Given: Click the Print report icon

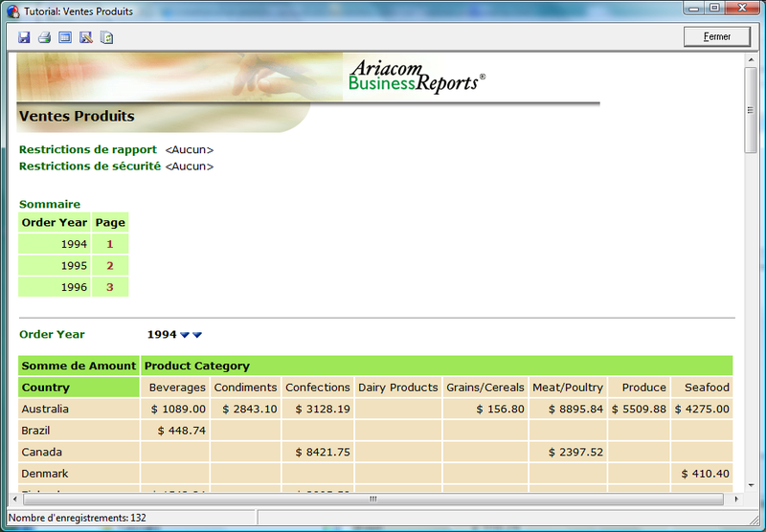Looking at the screenshot, I should tap(44, 37).
